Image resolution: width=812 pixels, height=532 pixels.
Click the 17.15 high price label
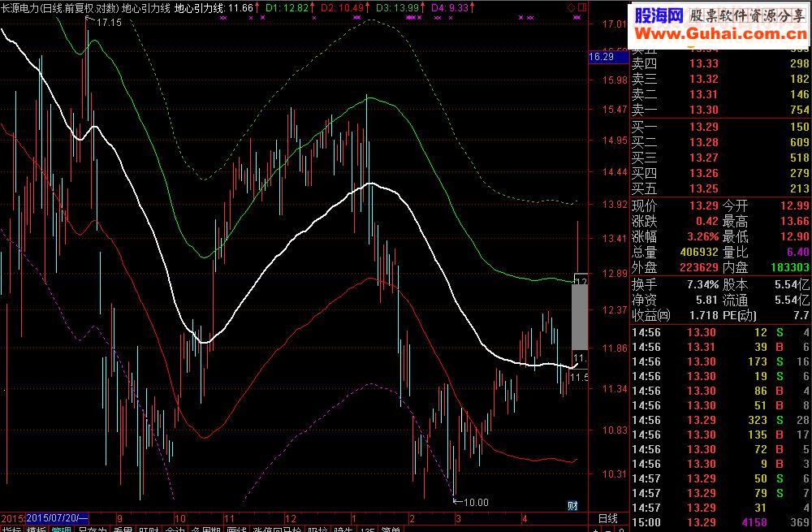coord(109,22)
